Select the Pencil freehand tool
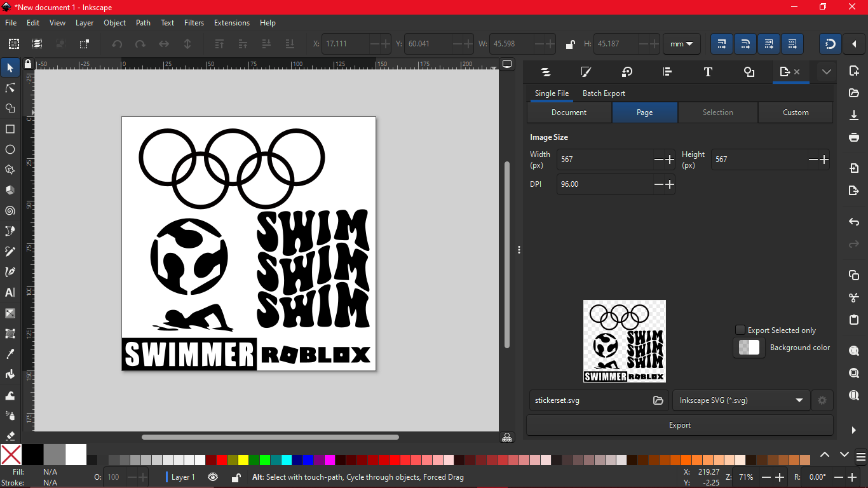The width and height of the screenshot is (868, 488). (x=10, y=252)
